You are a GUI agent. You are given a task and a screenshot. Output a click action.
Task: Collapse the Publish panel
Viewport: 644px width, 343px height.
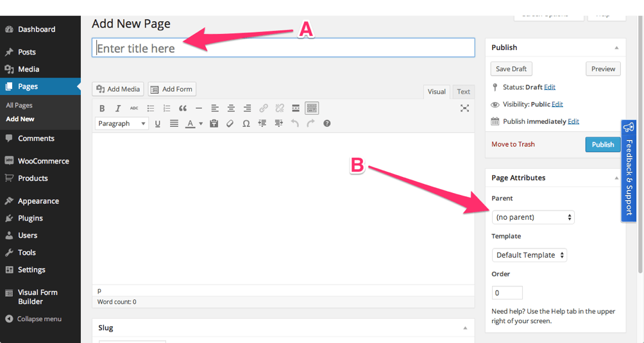[616, 47]
